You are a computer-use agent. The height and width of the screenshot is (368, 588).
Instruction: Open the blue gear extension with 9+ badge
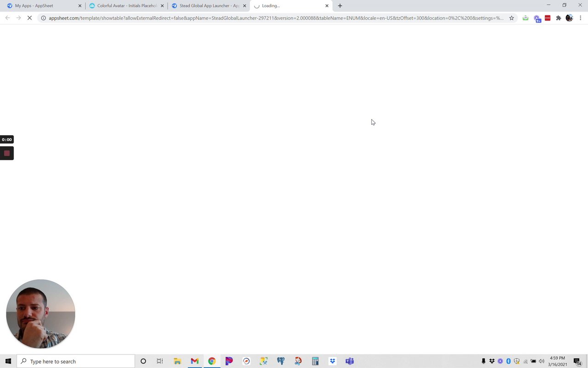(537, 18)
